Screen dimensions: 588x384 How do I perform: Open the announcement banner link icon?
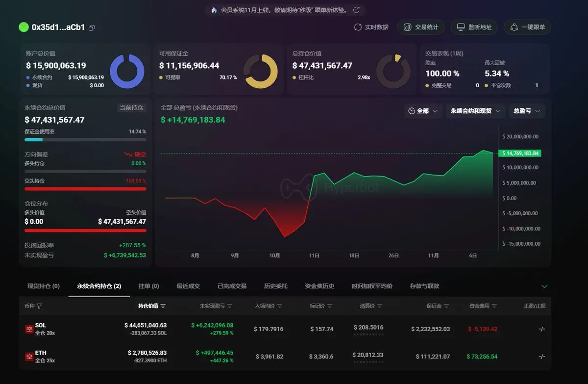click(x=356, y=10)
